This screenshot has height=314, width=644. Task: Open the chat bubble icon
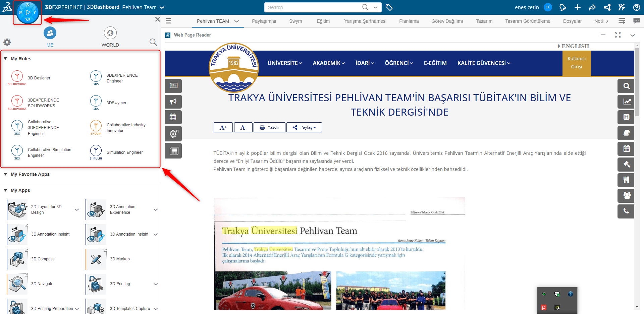(636, 21)
